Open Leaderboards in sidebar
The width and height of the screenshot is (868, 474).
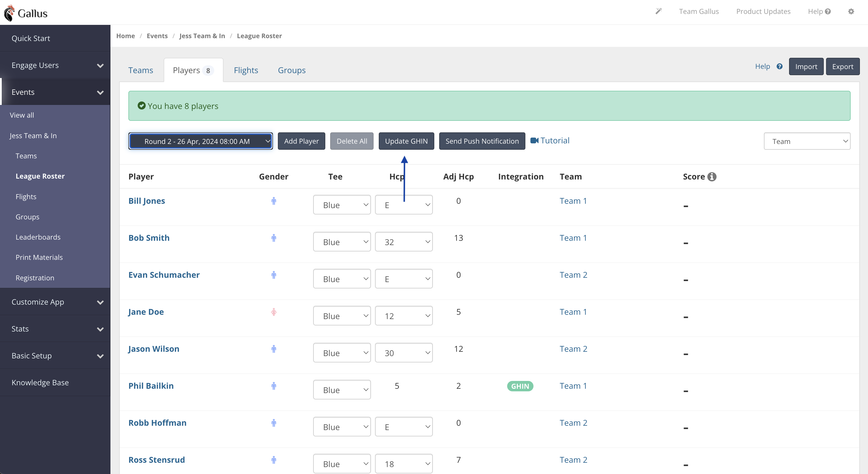38,237
